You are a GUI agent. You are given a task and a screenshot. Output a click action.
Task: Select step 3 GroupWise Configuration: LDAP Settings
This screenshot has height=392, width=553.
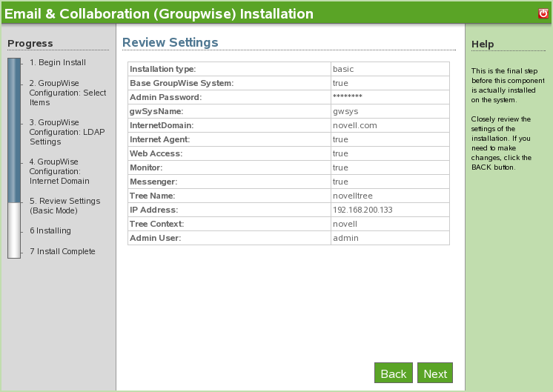point(67,132)
